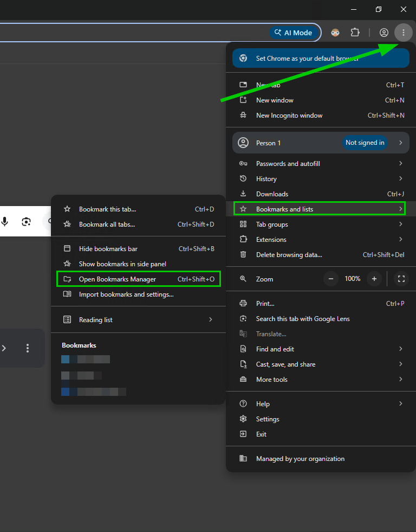Activate the AI Mode button
Screen dimensions: 416x532
coord(294,33)
